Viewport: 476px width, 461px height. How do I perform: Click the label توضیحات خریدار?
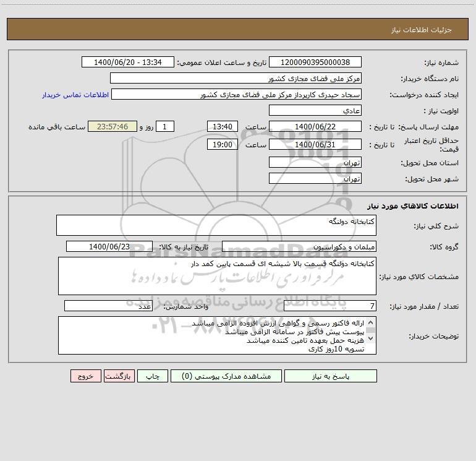click(433, 336)
